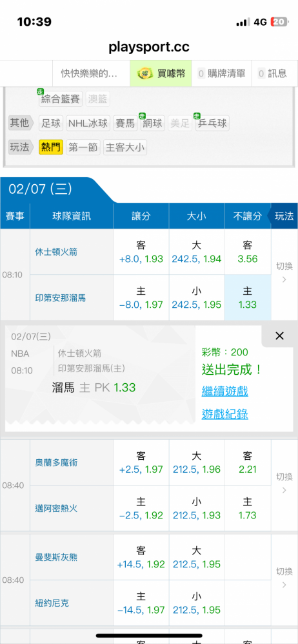
Task: Click the 球隊資訊 column header
Action: (72, 216)
